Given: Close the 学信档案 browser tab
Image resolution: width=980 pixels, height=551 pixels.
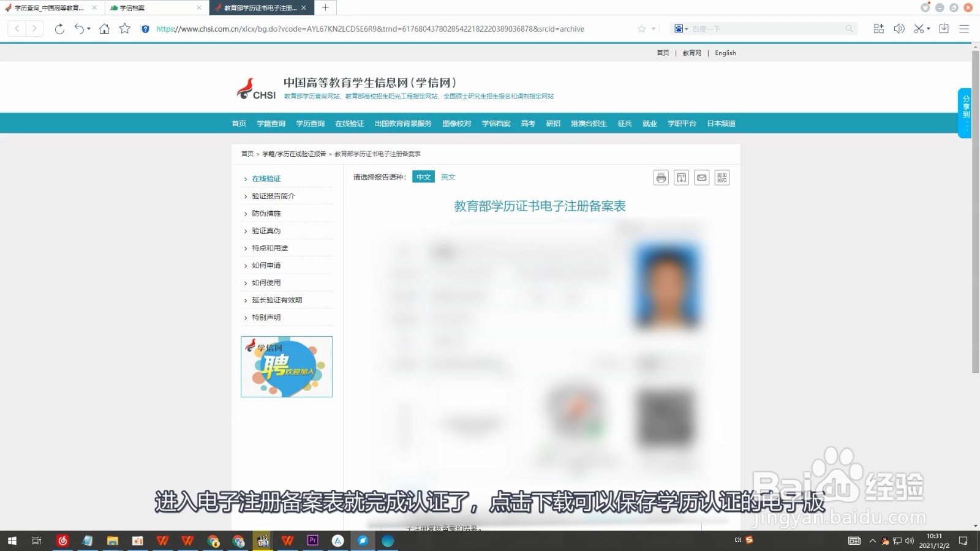Looking at the screenshot, I should coord(199,8).
